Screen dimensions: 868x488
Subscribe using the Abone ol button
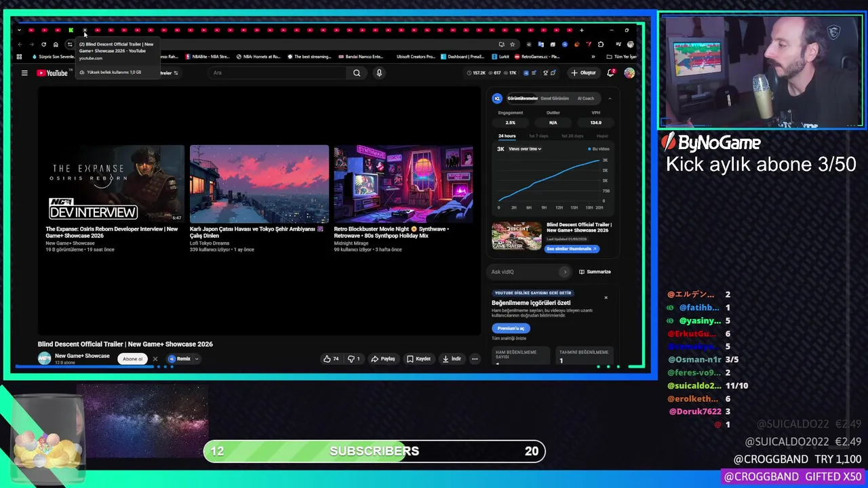coord(133,359)
